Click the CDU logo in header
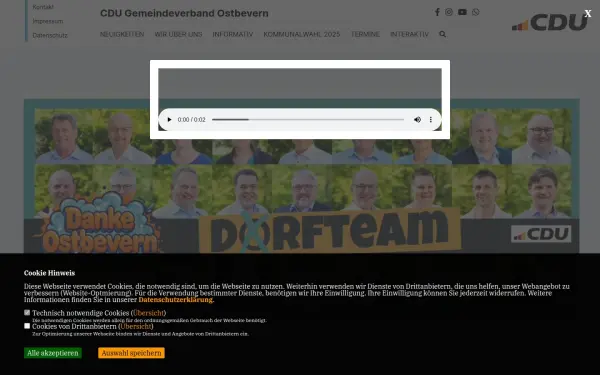600x375 pixels. pyautogui.click(x=549, y=22)
